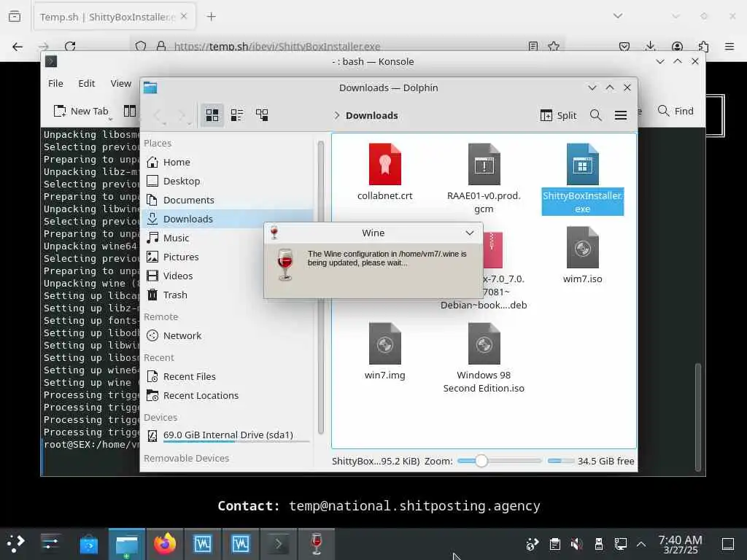Open 69.0 GiB Internal Drive device
This screenshot has height=560, width=747.
[x=228, y=435]
